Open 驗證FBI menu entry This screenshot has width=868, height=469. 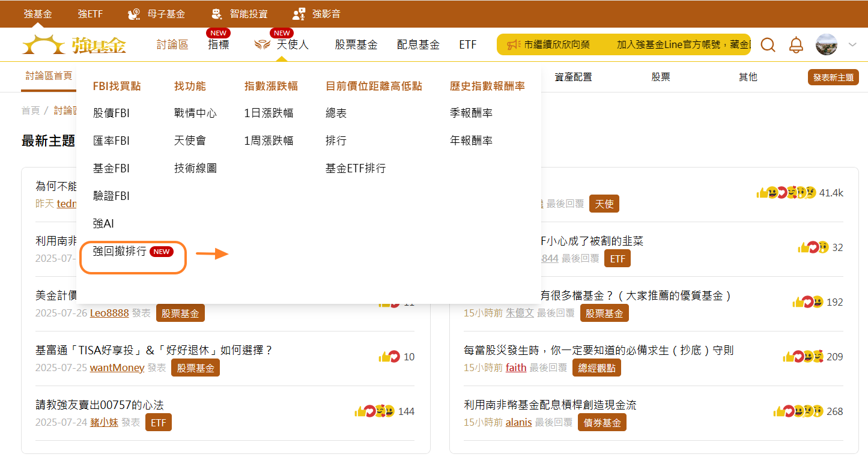pos(111,196)
